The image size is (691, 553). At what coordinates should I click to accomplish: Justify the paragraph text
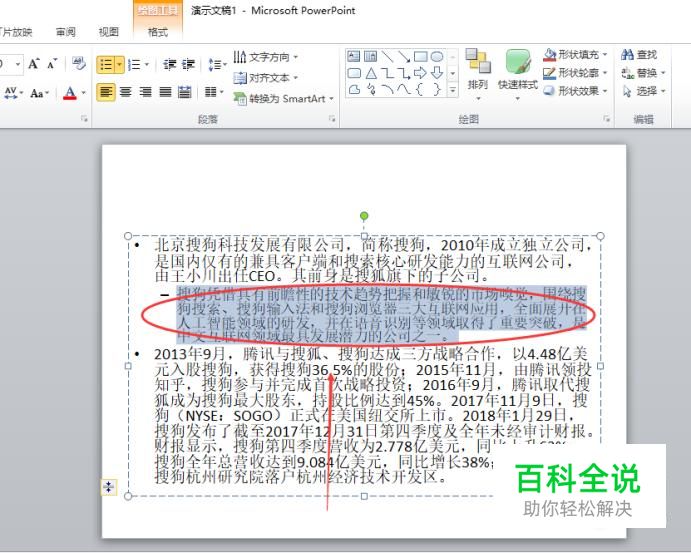[165, 92]
